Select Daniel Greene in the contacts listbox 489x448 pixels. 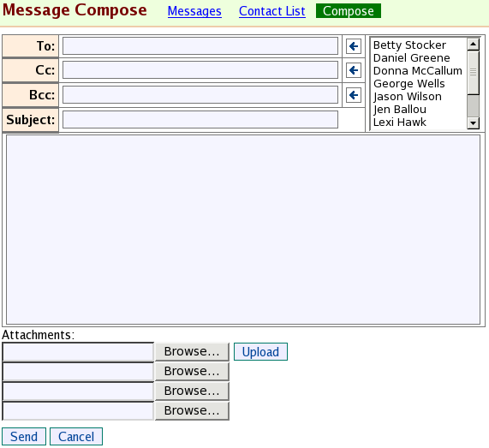click(x=411, y=57)
